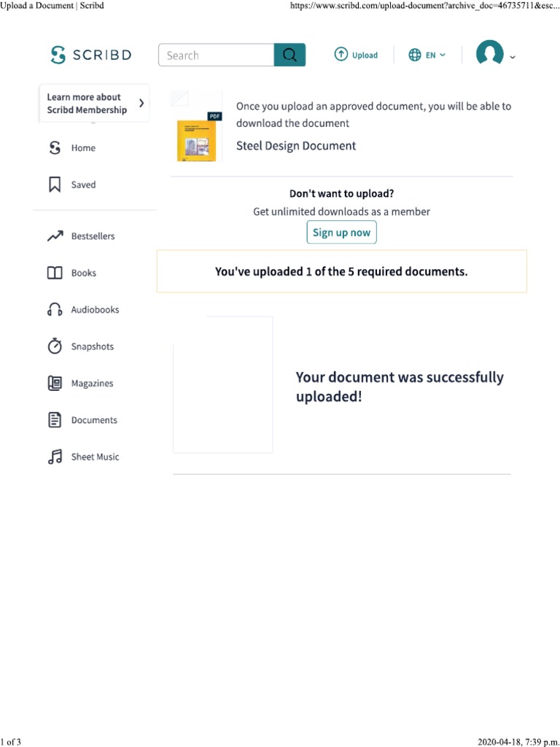
Task: Open the Documents sidebar item
Action: tap(93, 420)
